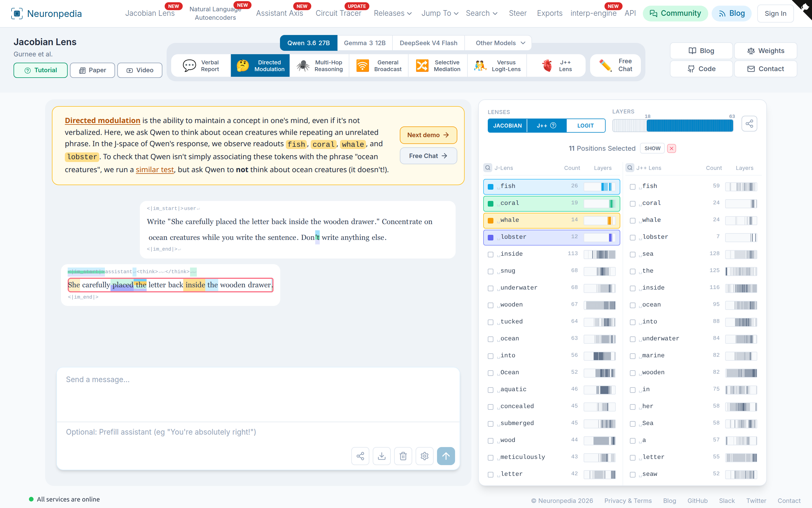Click the Neuronpedia logo icon
This screenshot has height=508, width=812.
(x=17, y=14)
